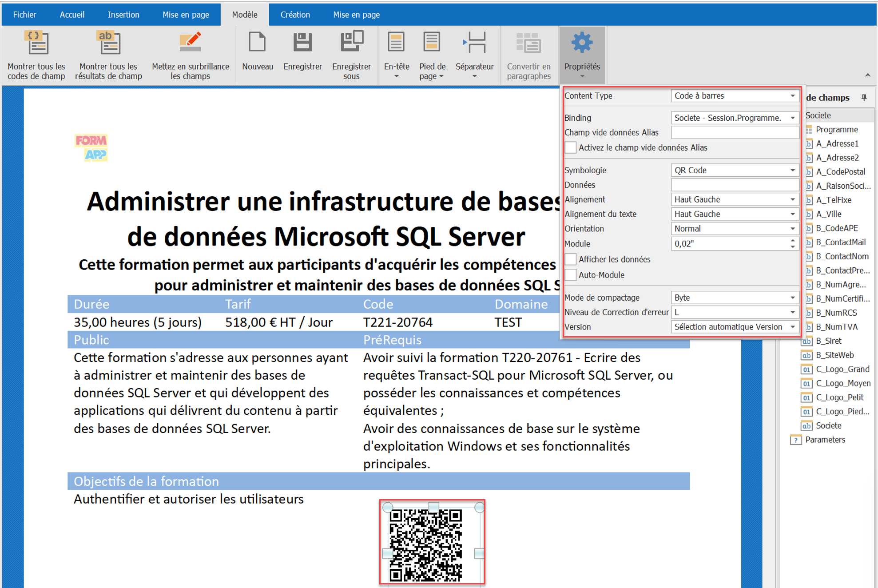Switch to the Insertion tab
878x588 pixels.
pos(123,15)
